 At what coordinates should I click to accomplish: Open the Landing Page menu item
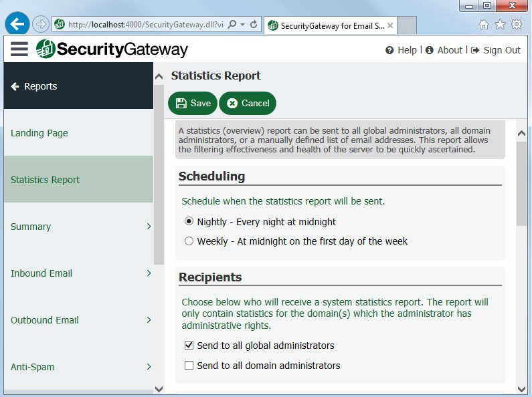[x=78, y=132]
